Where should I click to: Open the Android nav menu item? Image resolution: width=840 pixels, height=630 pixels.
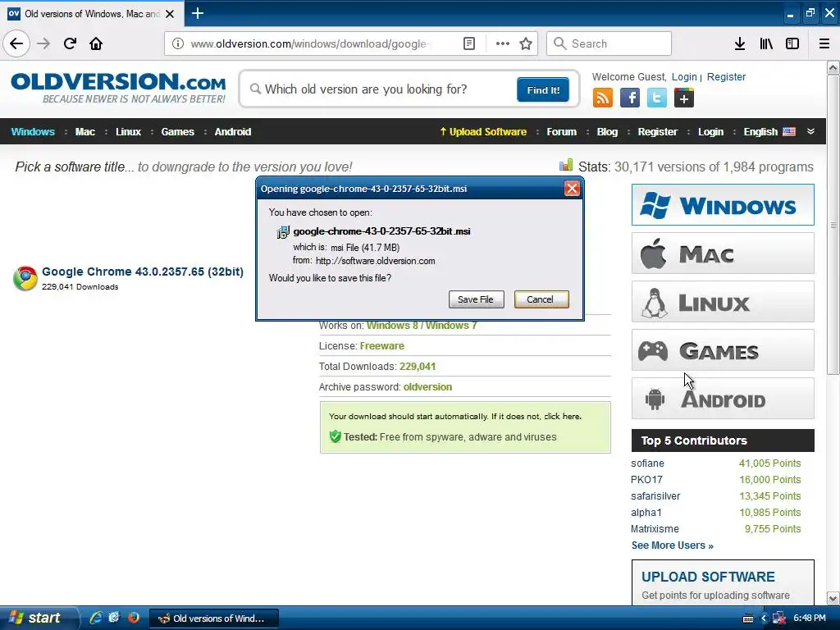point(232,132)
